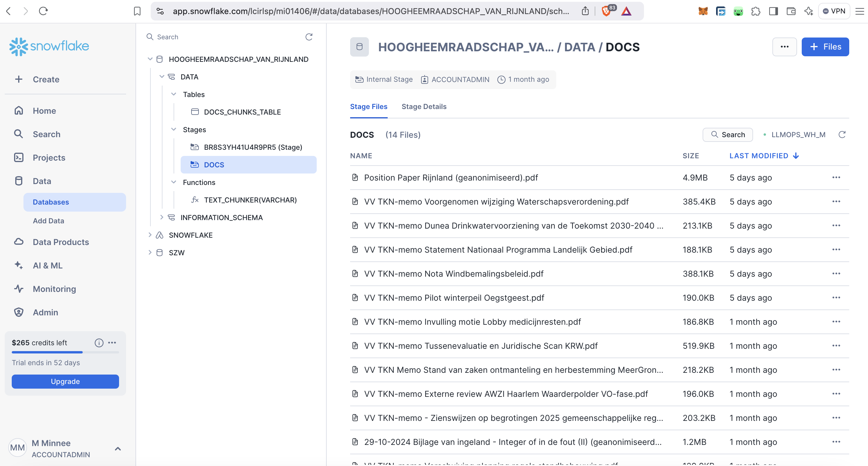Screen dimensions: 868x466
Task: Collapse the HOOGHEEMRAADSCHAP_VAN_RIJNLAND database
Action: [150, 59]
